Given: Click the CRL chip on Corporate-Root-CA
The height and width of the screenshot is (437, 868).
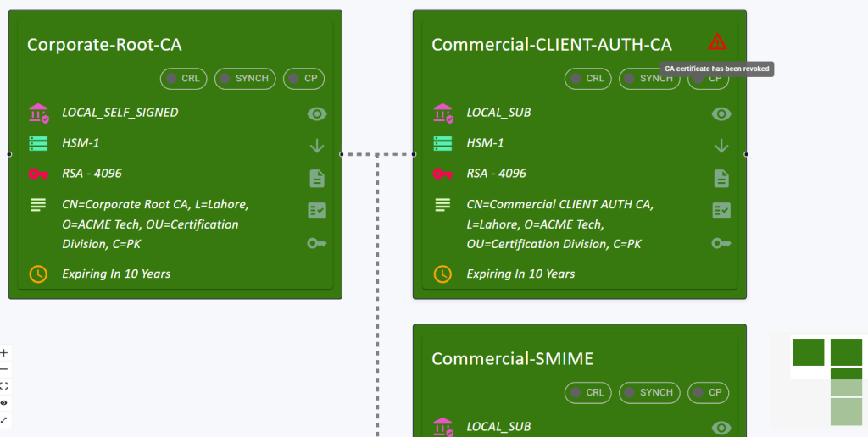Looking at the screenshot, I should 184,79.
